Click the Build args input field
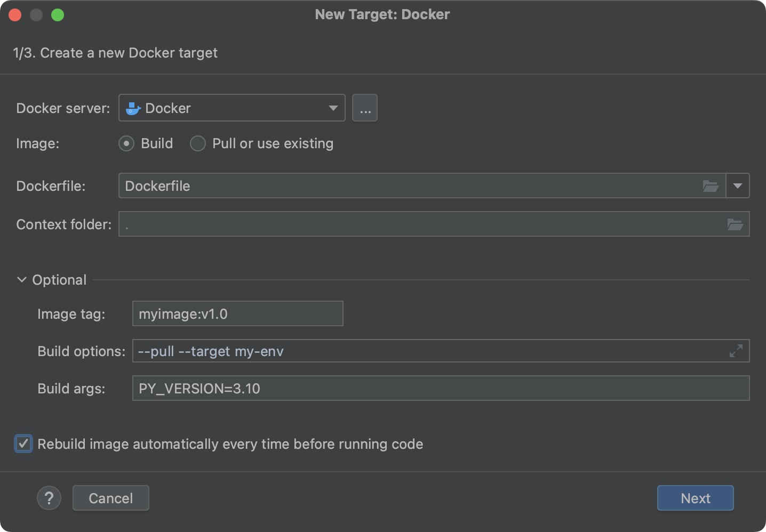The width and height of the screenshot is (766, 532). [x=440, y=389]
